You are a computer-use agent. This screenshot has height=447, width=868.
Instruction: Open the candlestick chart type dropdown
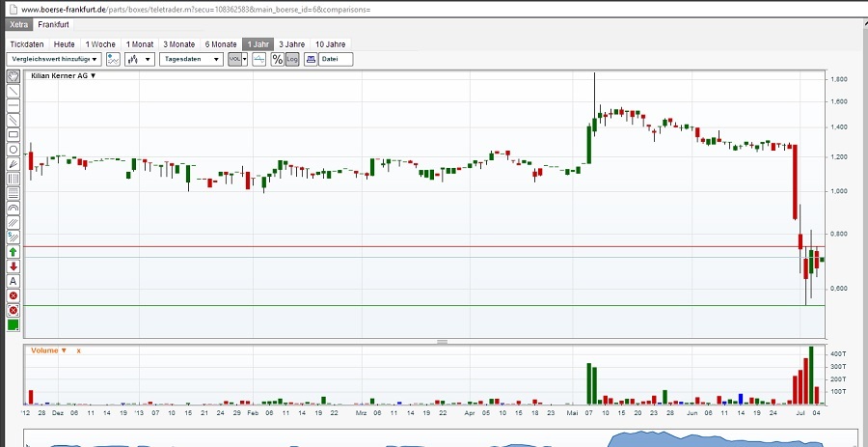[140, 59]
